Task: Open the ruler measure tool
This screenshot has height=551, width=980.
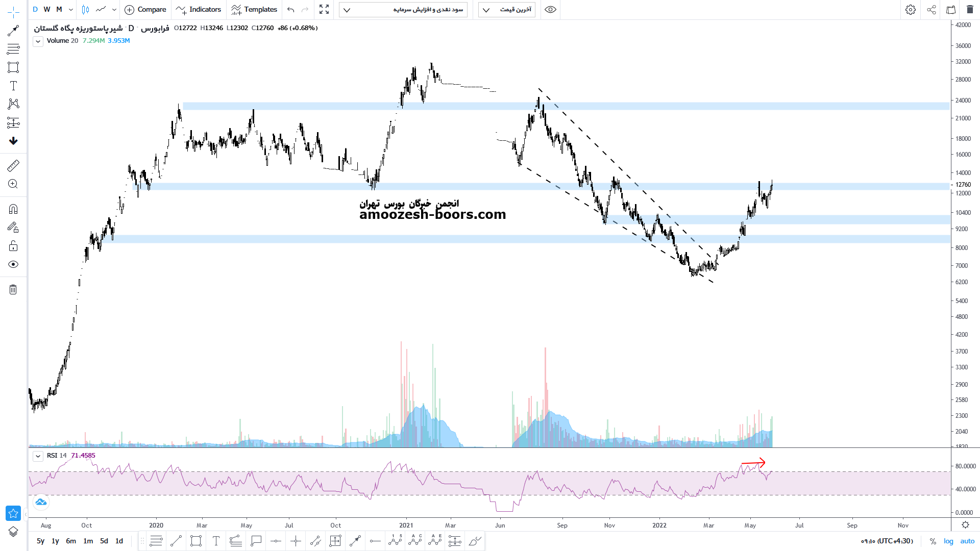Action: (x=13, y=165)
